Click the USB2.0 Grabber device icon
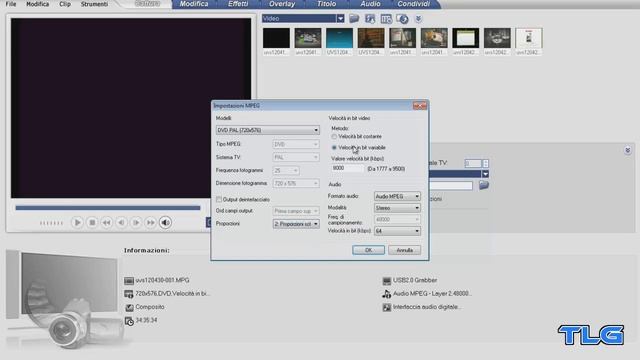The image size is (640, 360). (387, 281)
